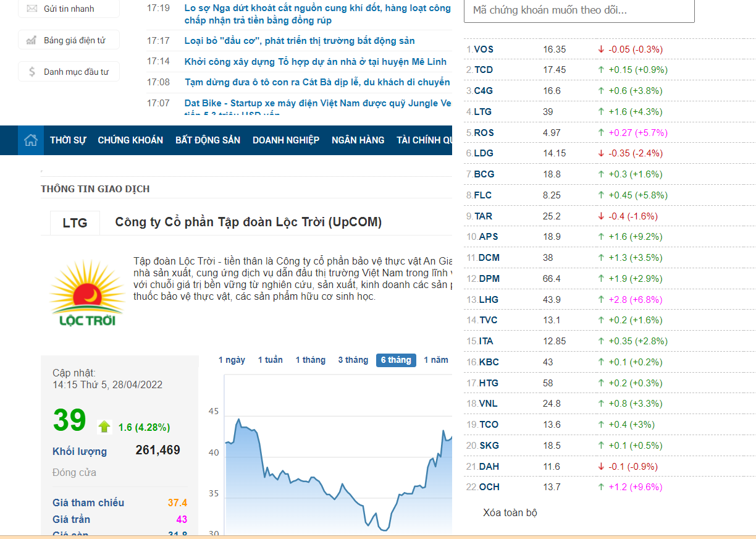756x539 pixels.
Task: Open LHG in the watchlist
Action: click(x=489, y=300)
